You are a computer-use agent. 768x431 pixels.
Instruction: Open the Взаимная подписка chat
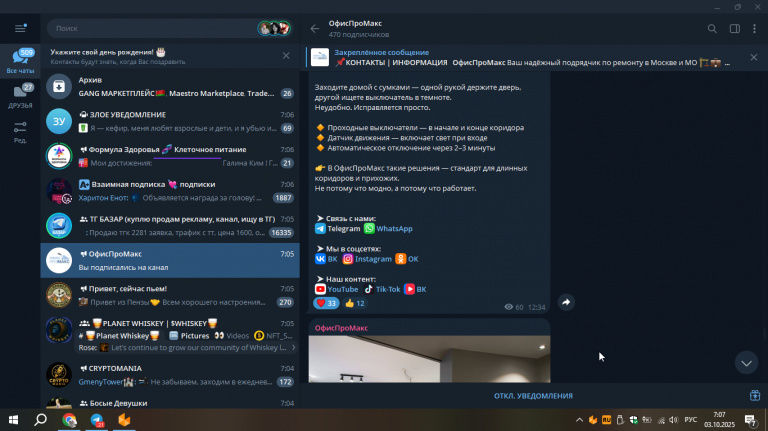[x=170, y=191]
